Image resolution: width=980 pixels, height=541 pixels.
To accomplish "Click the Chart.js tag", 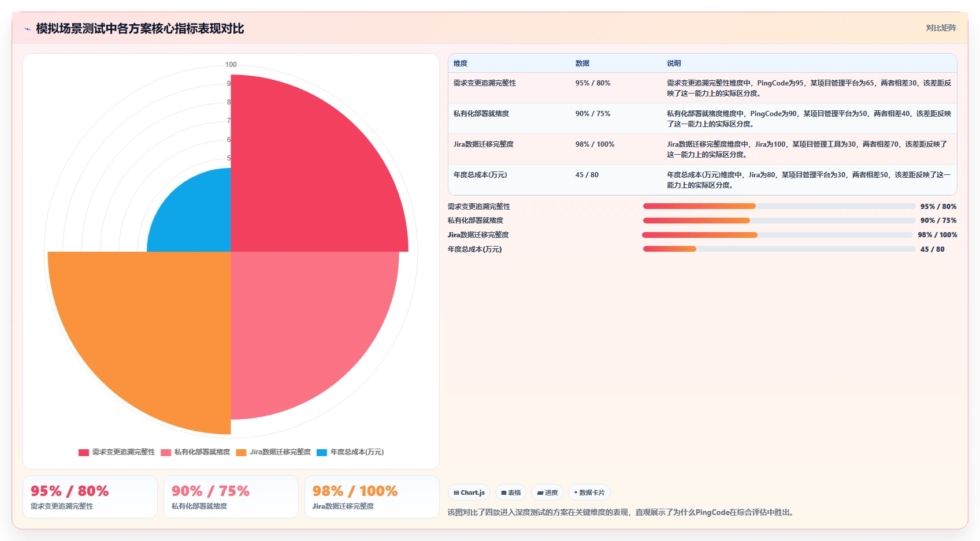I will tap(469, 493).
